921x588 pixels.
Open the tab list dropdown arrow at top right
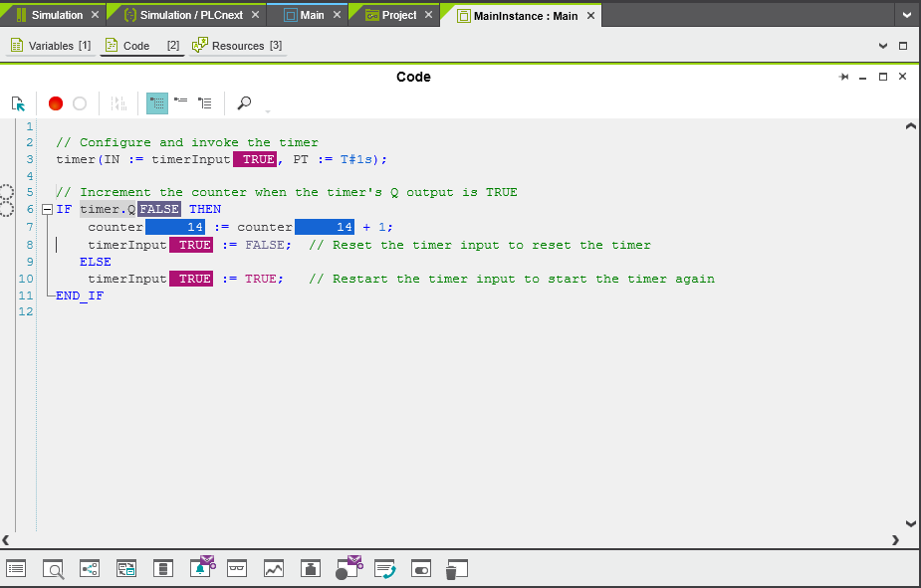pyautogui.click(x=907, y=15)
